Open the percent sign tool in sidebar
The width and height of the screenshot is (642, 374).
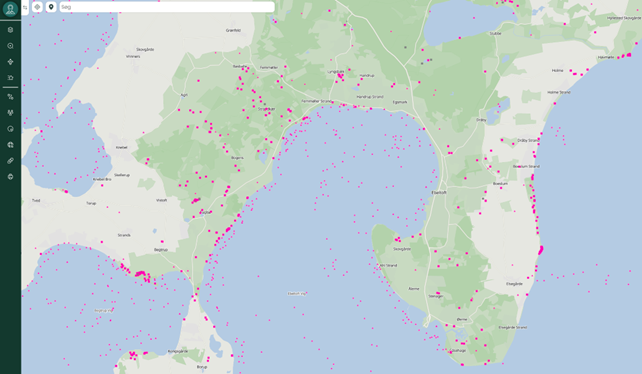[x=11, y=97]
